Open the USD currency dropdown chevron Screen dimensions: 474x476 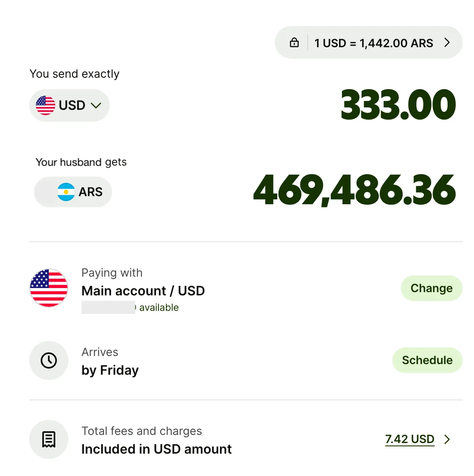(96, 106)
